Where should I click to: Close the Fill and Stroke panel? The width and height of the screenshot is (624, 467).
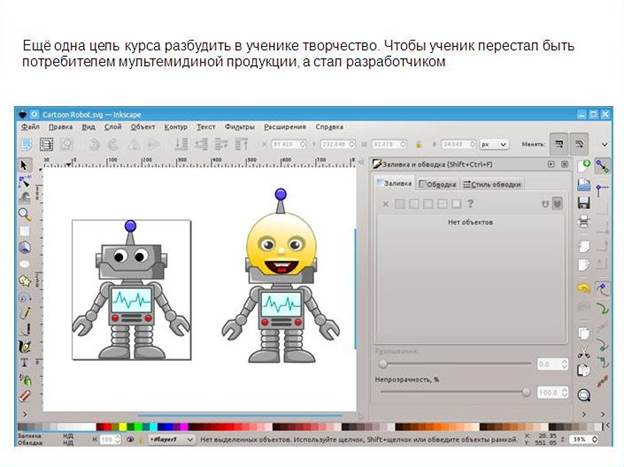coord(564,164)
